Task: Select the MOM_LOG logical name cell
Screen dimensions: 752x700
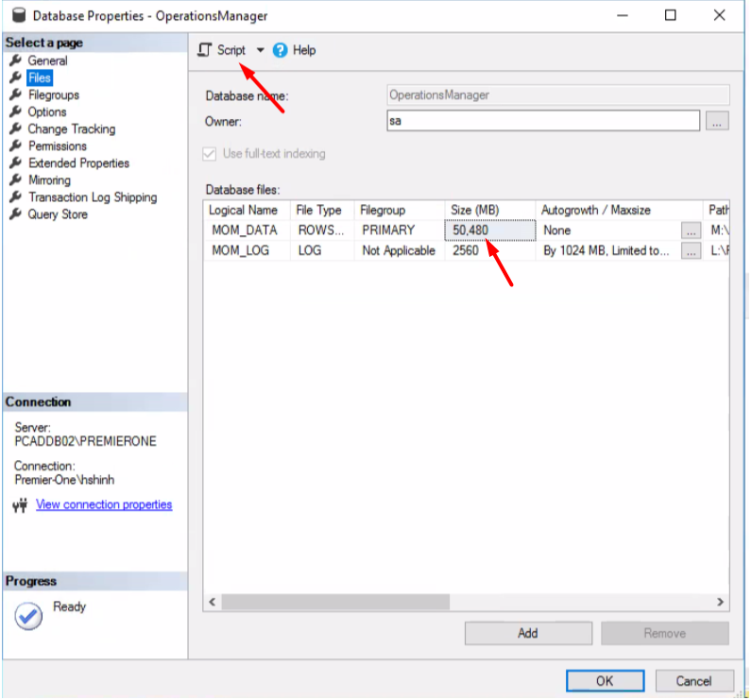Action: 247,250
